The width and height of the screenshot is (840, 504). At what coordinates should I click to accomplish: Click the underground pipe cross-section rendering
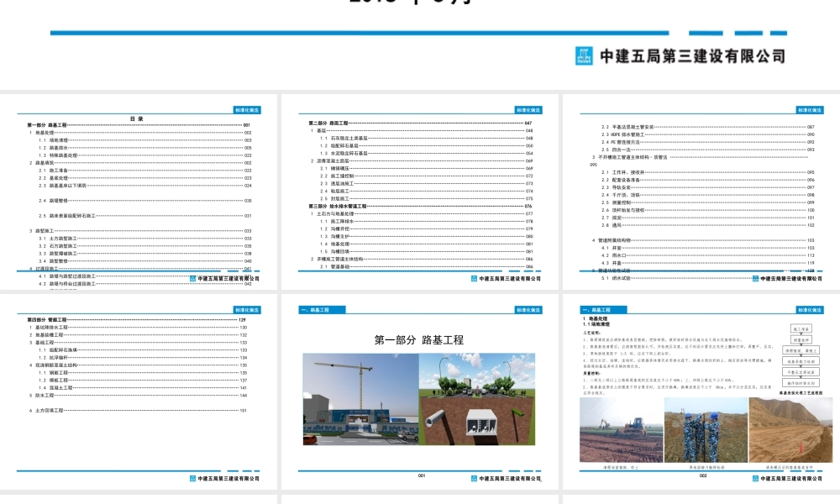pos(477,399)
